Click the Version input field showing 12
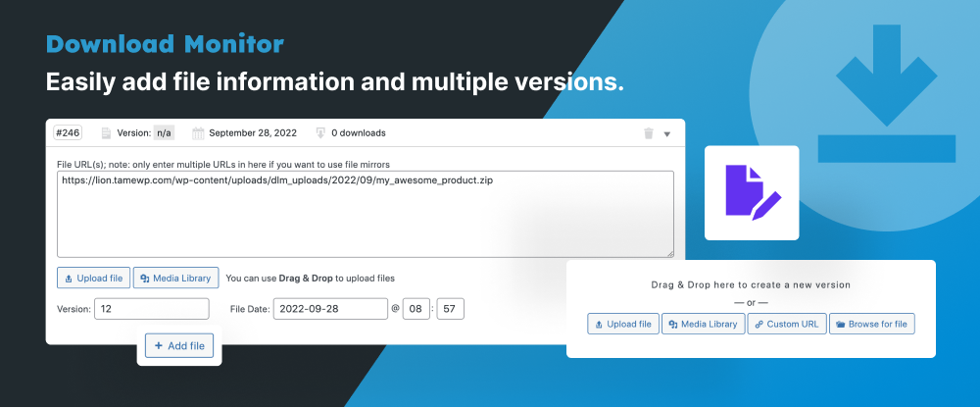The image size is (980, 408). point(151,309)
